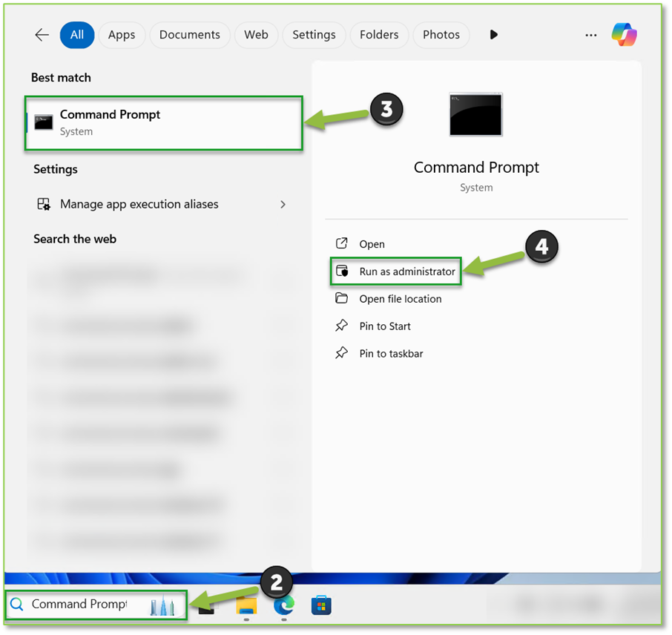This screenshot has width=672, height=635.
Task: Click the Open command entry
Action: click(371, 243)
